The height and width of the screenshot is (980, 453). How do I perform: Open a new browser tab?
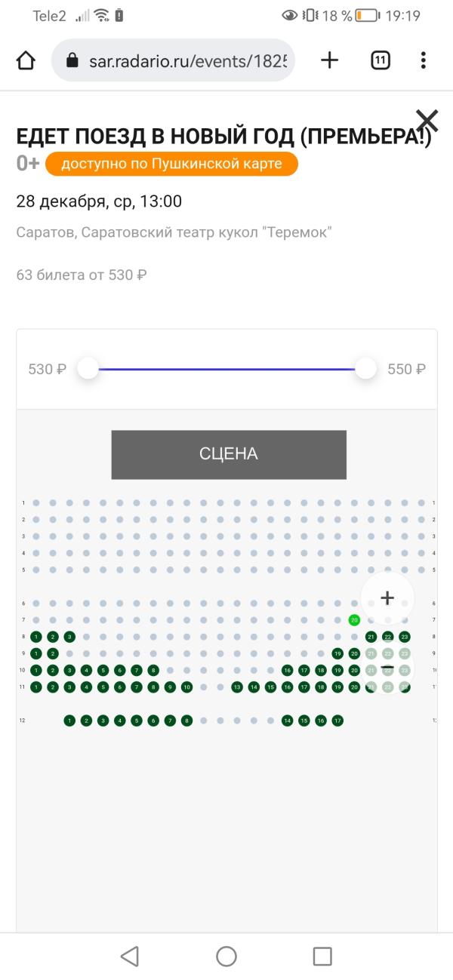pyautogui.click(x=330, y=60)
